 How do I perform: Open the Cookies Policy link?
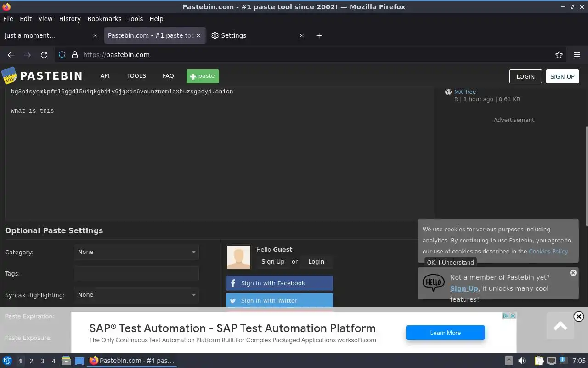[548, 252]
